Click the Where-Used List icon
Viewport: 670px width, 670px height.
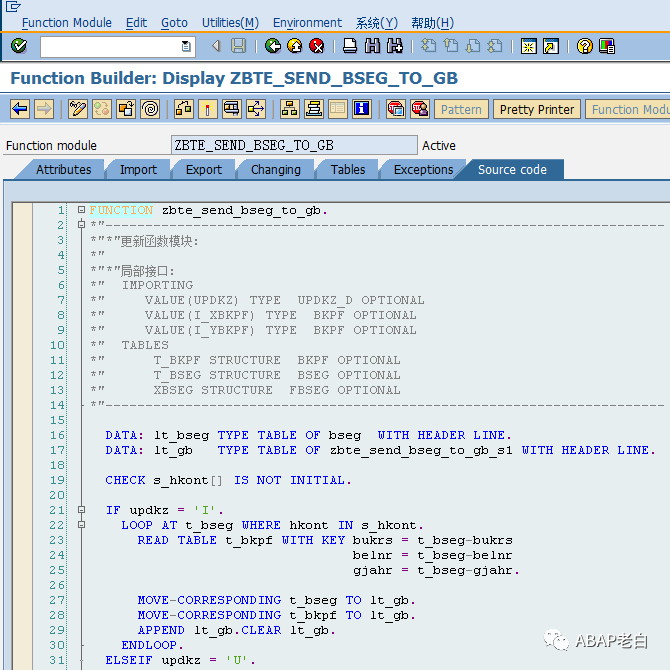pyautogui.click(x=232, y=109)
